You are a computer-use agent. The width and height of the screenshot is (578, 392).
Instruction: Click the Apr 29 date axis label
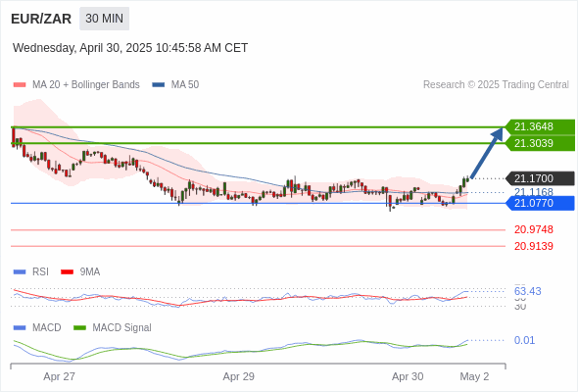[x=238, y=377]
